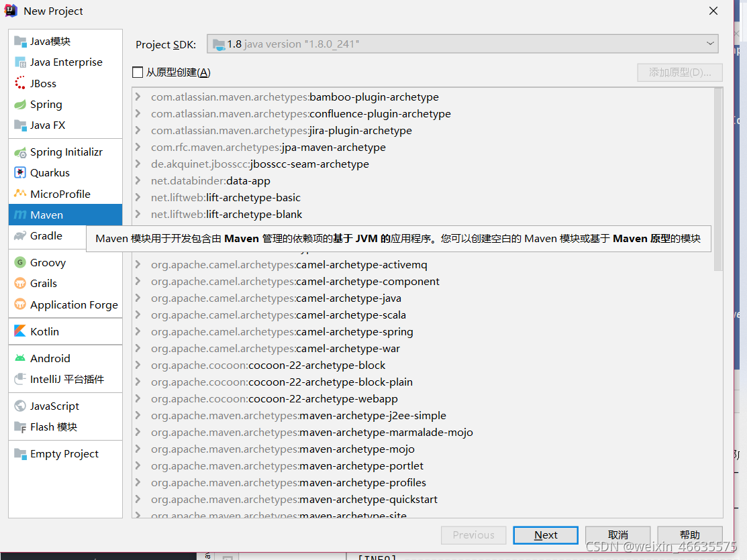Click the Previous button
The image size is (747, 560).
pos(474,535)
